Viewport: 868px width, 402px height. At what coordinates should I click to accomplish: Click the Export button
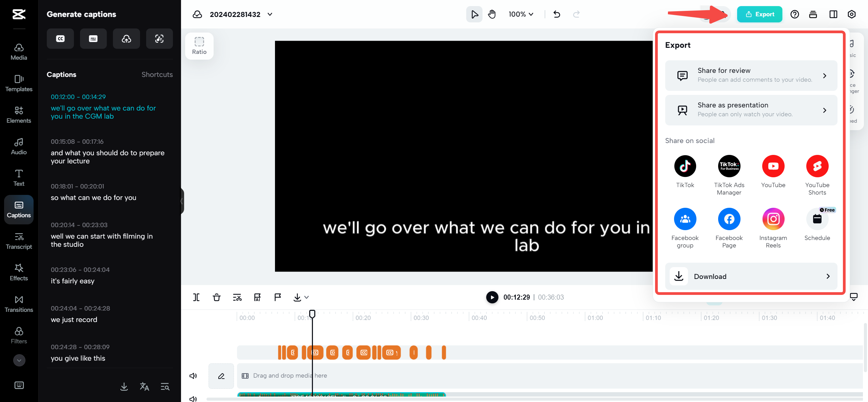pos(760,14)
